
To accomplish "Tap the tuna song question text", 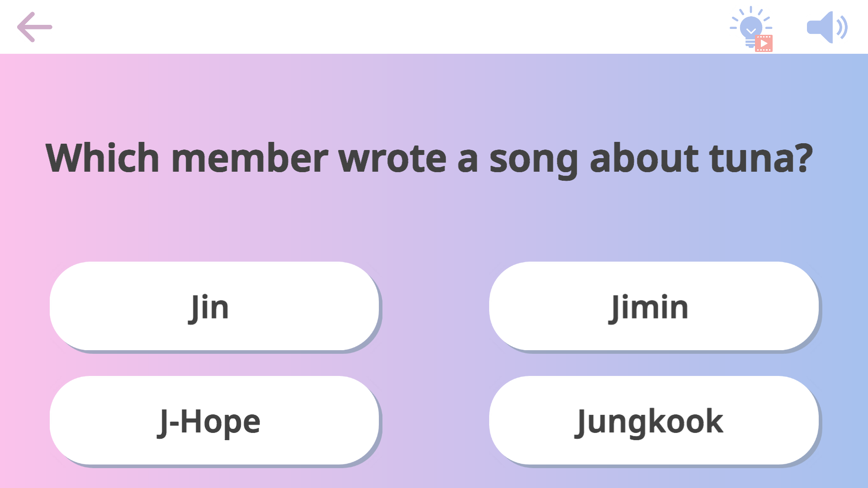I will click(x=429, y=158).
